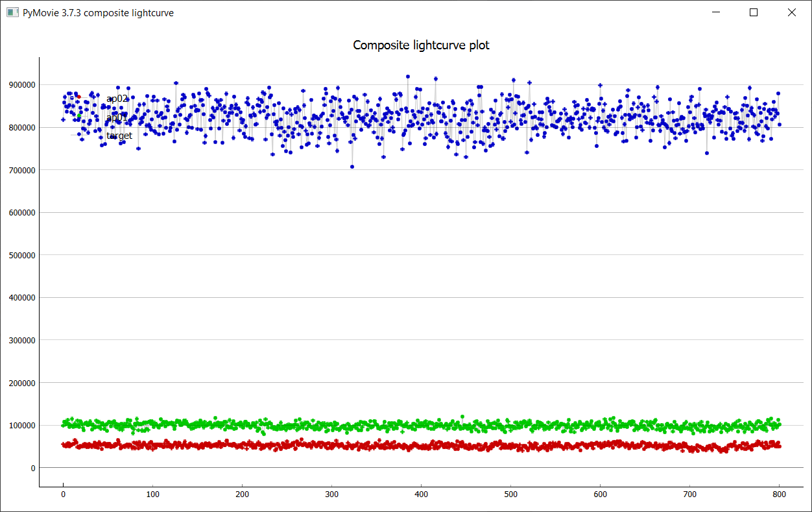This screenshot has width=812, height=512.
Task: Click the 300 x-axis tick label
Action: click(331, 494)
